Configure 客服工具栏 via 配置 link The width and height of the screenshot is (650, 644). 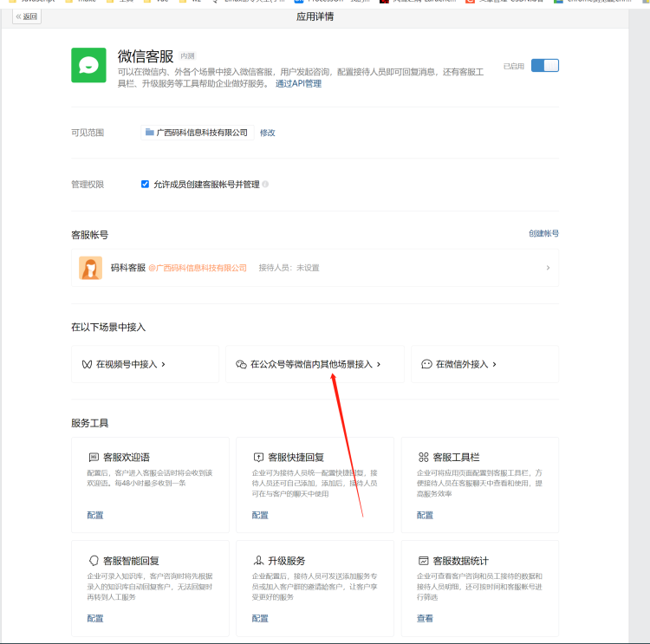pyautogui.click(x=425, y=515)
